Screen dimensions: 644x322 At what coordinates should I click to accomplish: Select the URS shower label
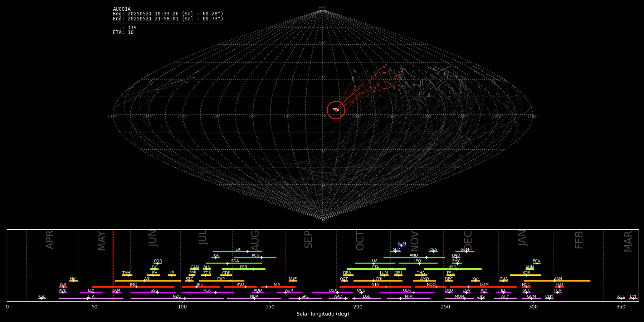(x=480, y=297)
